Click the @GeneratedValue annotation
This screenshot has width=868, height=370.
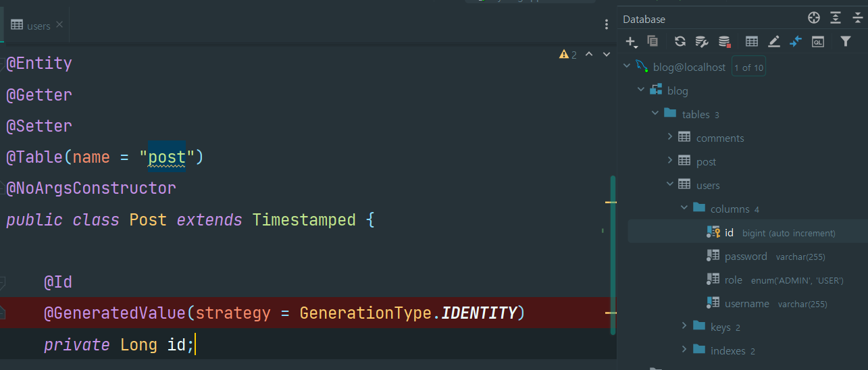(115, 313)
